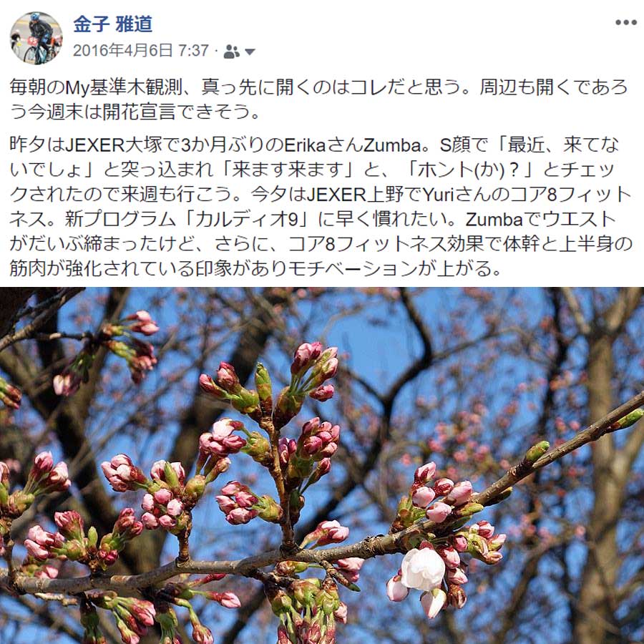View the cherry blossom bud photo

322,465
